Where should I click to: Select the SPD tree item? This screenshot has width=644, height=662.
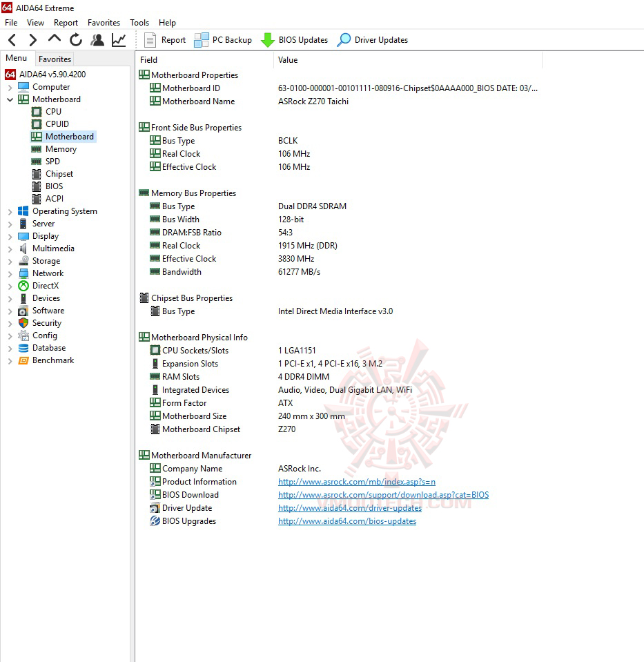pos(46,162)
